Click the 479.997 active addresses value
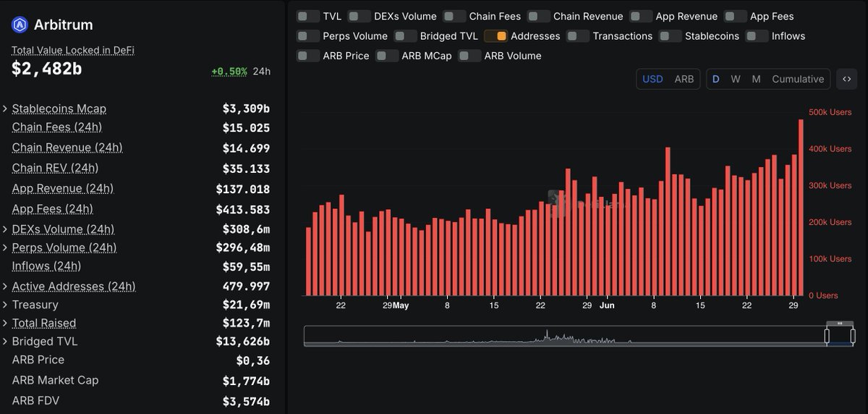 coord(246,287)
